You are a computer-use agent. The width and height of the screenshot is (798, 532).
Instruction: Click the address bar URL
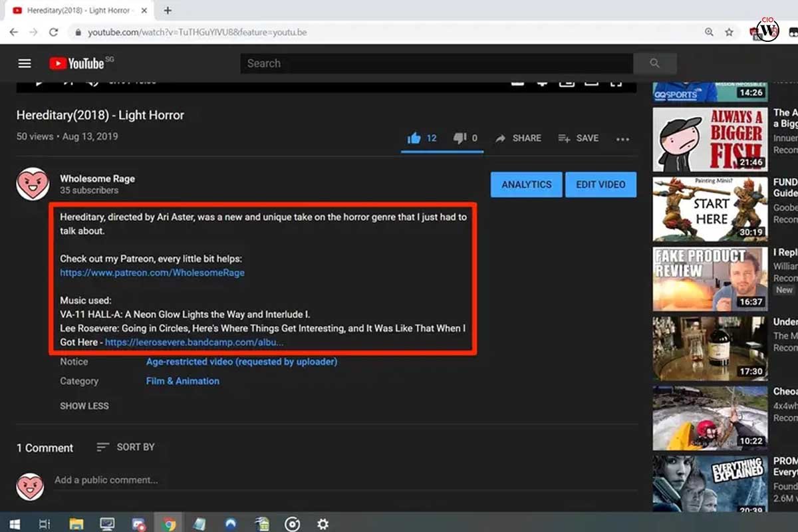tap(198, 32)
